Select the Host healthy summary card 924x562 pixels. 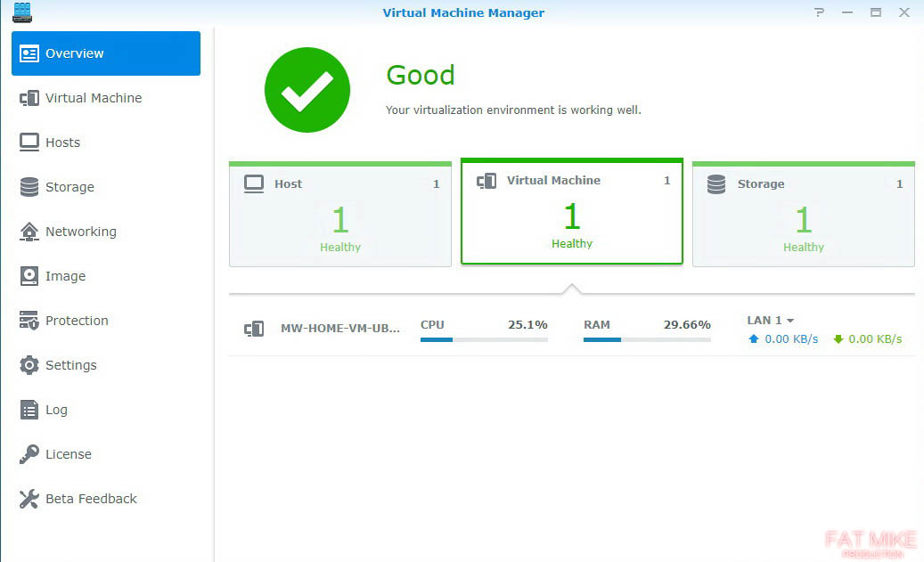340,214
